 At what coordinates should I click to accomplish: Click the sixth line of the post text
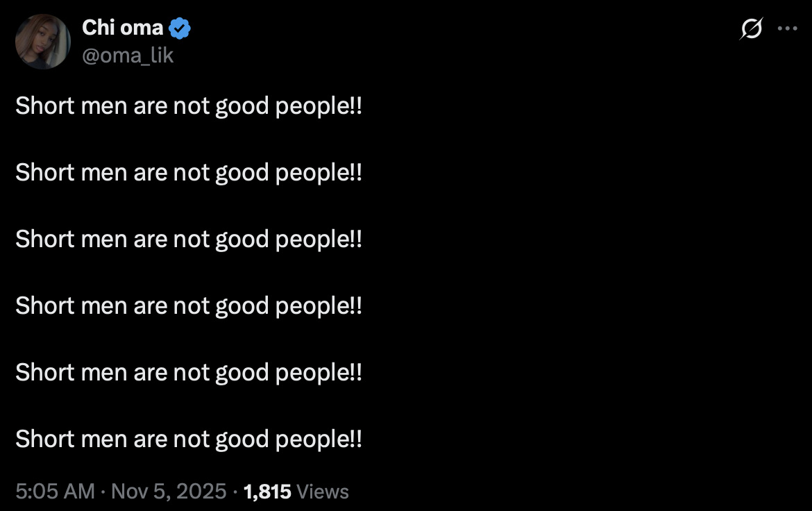point(189,439)
